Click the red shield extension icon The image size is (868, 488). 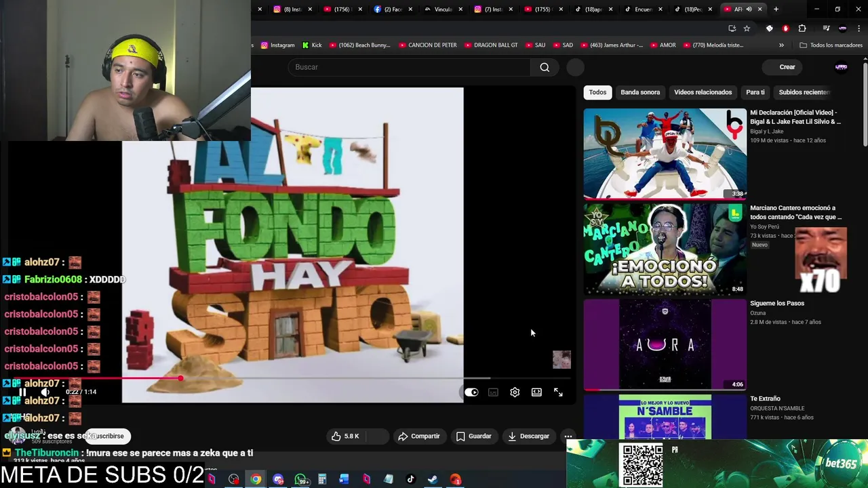(x=785, y=28)
